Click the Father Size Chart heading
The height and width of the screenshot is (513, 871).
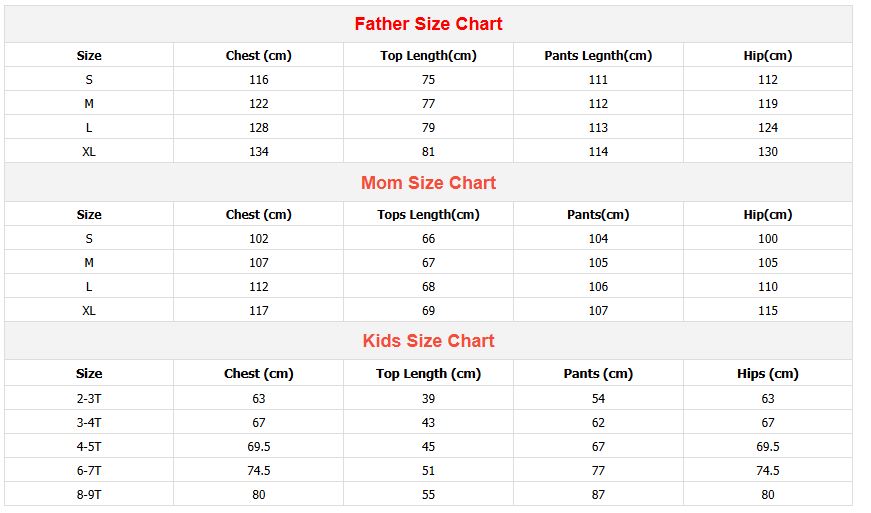428,24
